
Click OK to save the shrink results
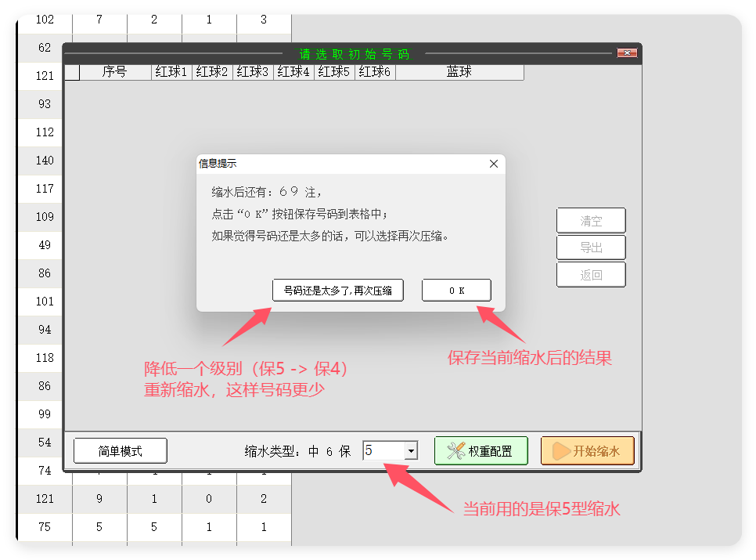(456, 290)
